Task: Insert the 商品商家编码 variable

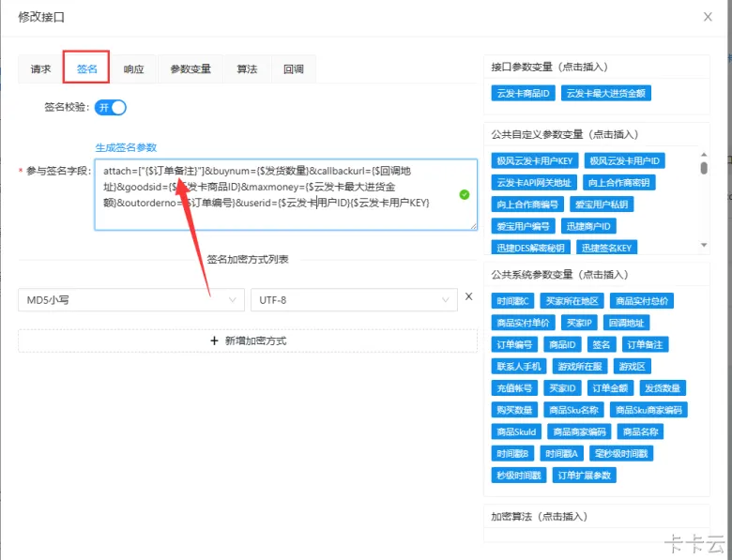Action: coord(579,431)
